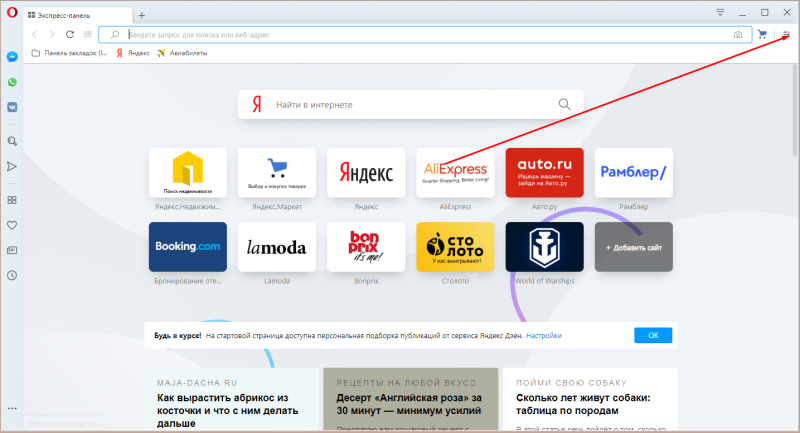
Task: Click the Добавить сайт tile
Action: [x=634, y=247]
